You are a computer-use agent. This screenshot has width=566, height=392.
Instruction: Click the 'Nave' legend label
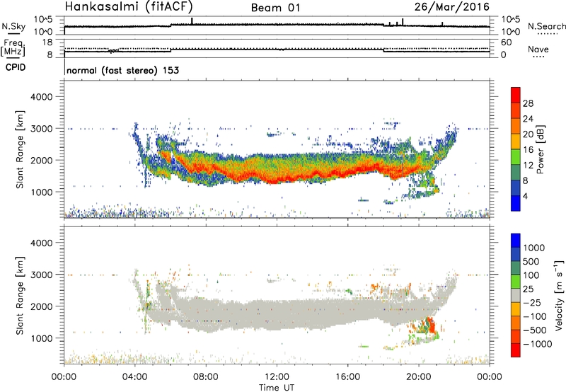point(538,49)
